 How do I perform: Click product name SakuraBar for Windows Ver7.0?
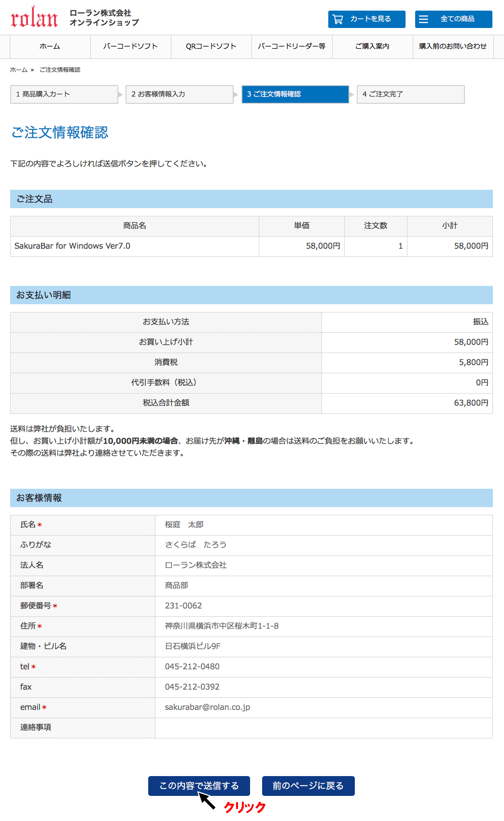72,246
